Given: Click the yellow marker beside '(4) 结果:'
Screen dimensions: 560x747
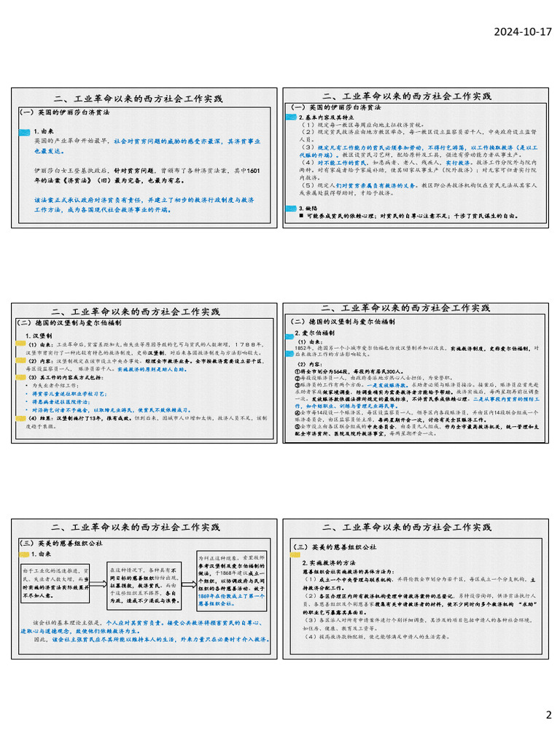Looking at the screenshot, I should 20,419.
